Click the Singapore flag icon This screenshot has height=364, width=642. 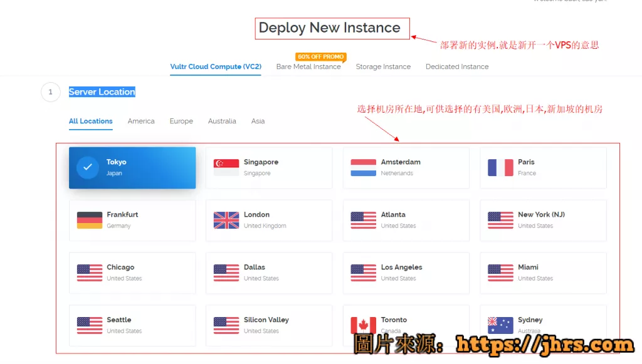[226, 167]
